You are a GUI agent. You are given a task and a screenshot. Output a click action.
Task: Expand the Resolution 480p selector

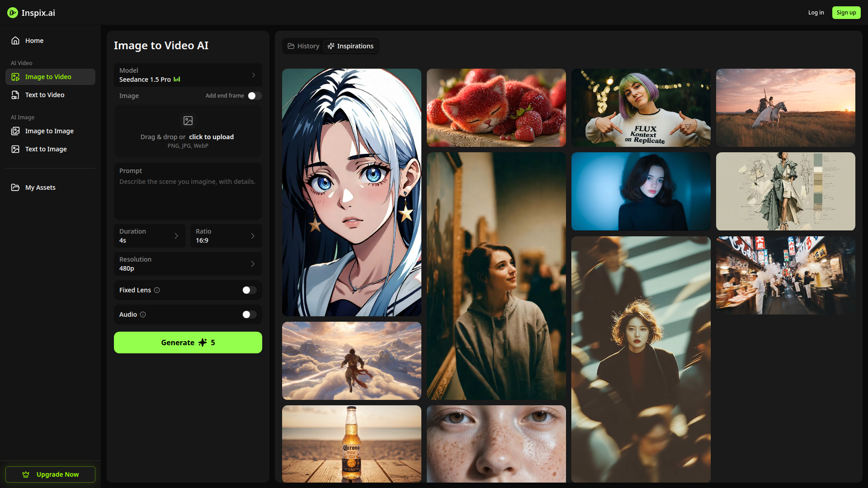188,264
